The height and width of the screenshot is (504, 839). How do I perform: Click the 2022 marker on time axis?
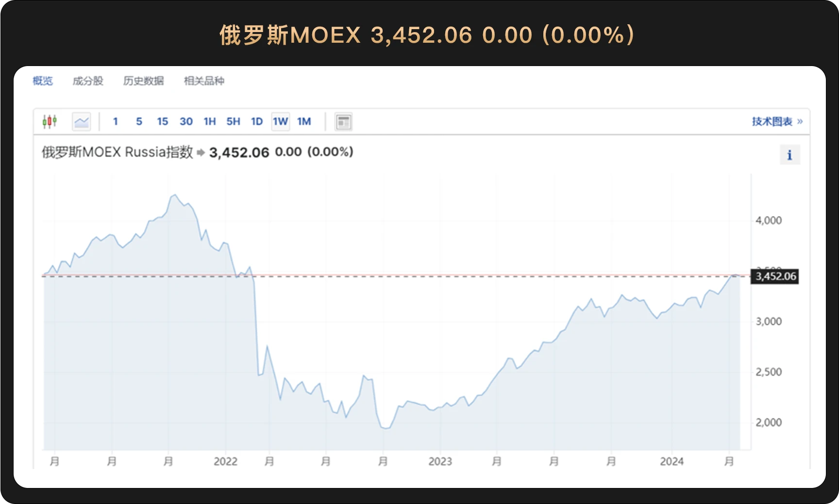[x=226, y=461]
